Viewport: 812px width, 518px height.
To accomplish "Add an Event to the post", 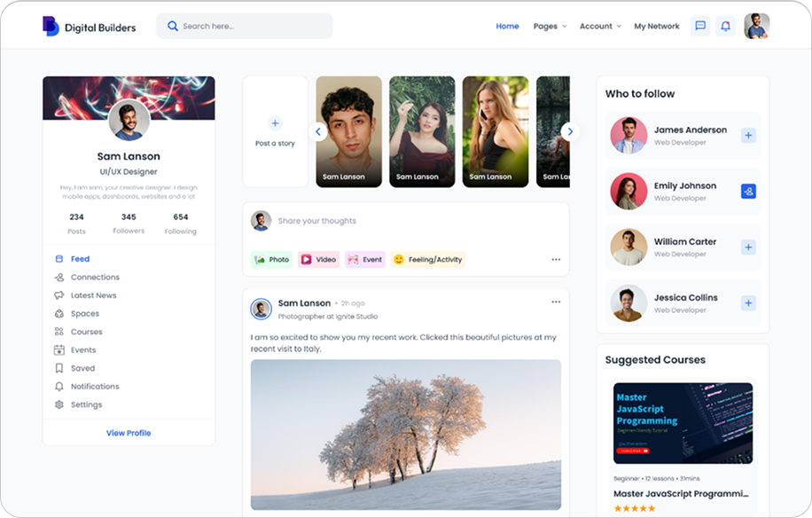I will [x=365, y=260].
